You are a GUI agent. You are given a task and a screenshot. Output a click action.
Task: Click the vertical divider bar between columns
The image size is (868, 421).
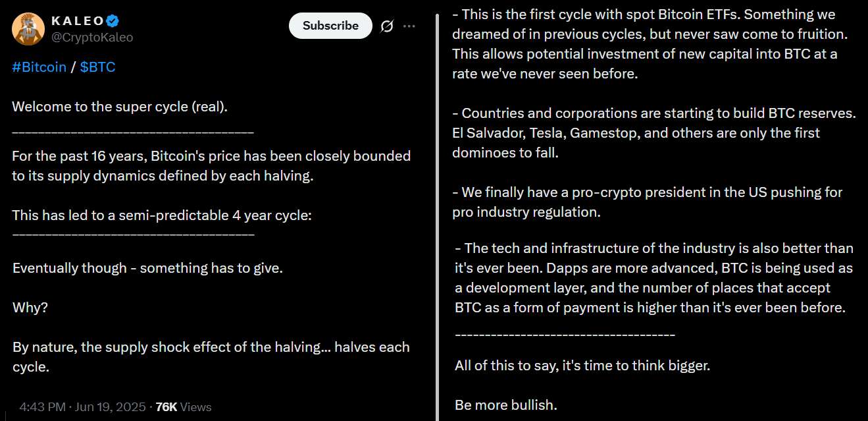[437, 211]
